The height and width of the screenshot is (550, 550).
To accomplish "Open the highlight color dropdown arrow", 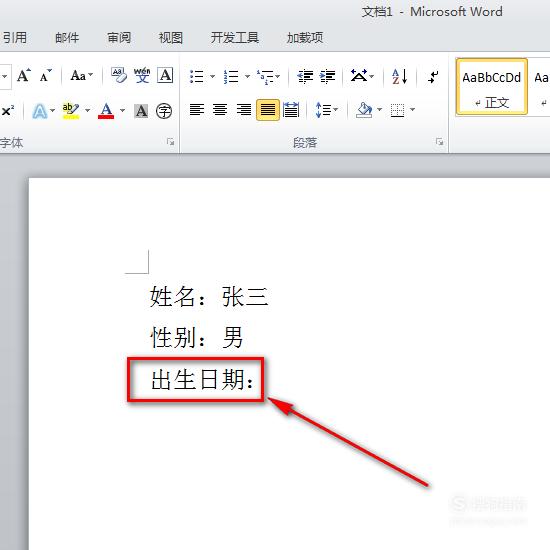I will (x=88, y=111).
